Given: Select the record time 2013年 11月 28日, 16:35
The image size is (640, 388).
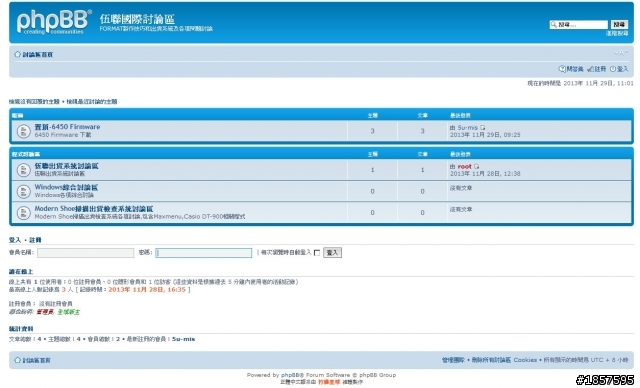Looking at the screenshot, I should [147, 290].
